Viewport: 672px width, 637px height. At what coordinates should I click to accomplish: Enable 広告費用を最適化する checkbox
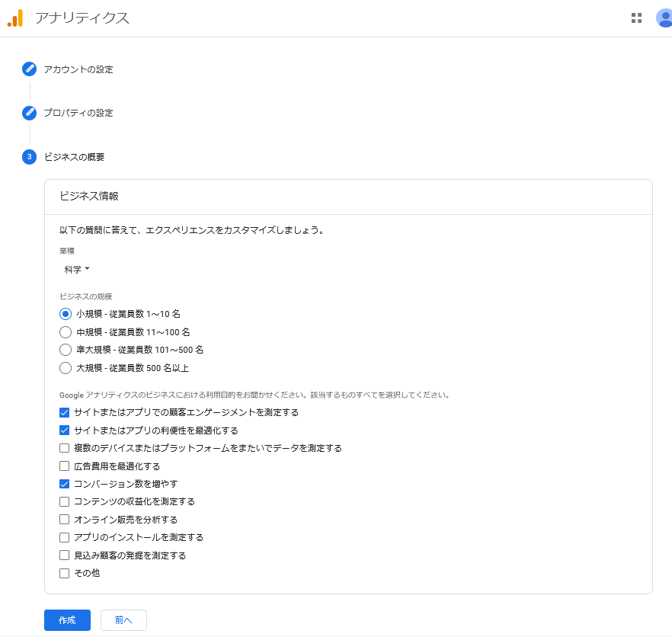pyautogui.click(x=65, y=466)
